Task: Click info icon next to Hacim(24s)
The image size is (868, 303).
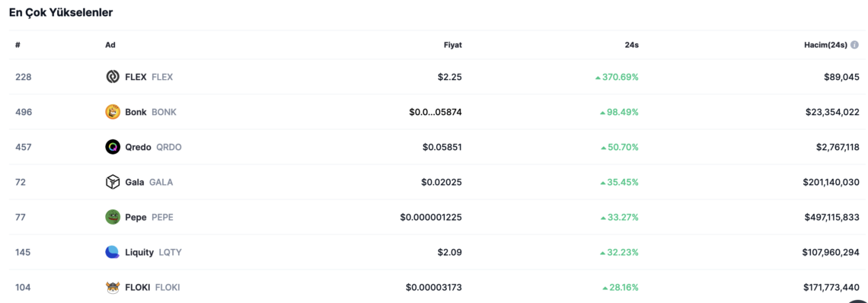Action: point(855,45)
